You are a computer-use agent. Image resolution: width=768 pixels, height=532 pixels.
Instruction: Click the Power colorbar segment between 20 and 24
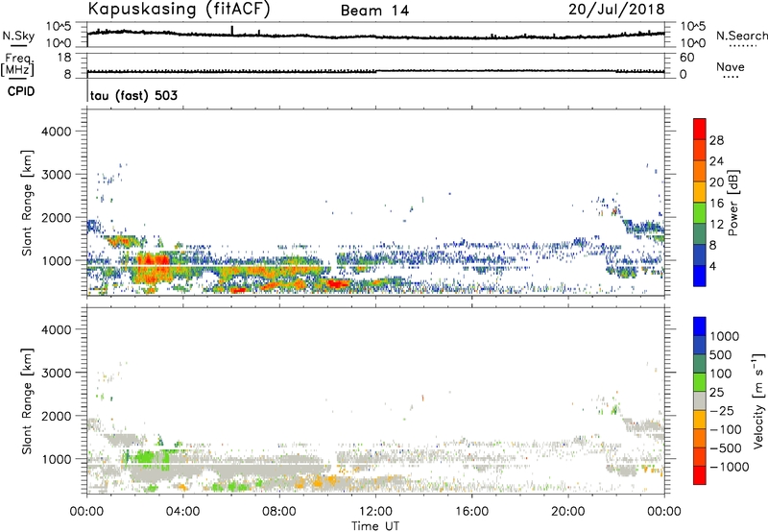[x=700, y=171]
